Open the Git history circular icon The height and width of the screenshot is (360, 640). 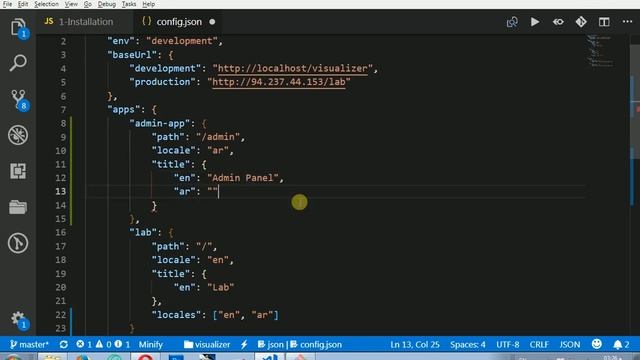(x=18, y=243)
